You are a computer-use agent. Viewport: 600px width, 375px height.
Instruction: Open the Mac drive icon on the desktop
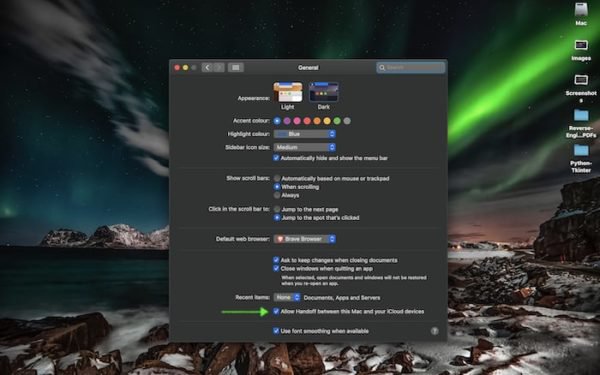coord(581,10)
